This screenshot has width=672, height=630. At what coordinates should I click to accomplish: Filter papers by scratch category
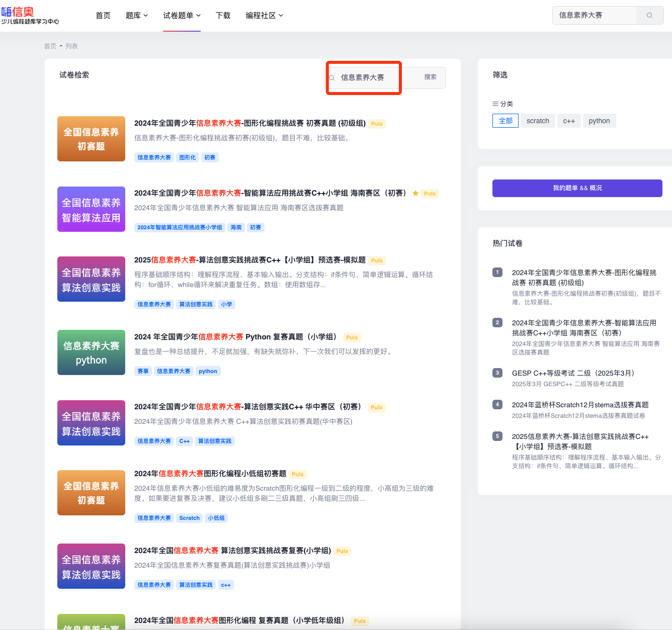click(x=538, y=121)
